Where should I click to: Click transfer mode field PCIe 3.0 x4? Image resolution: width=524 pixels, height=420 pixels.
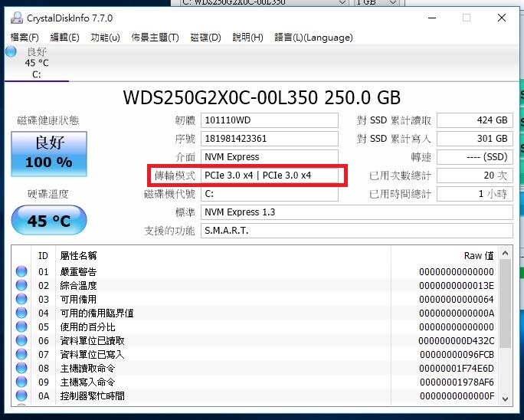click(x=270, y=176)
